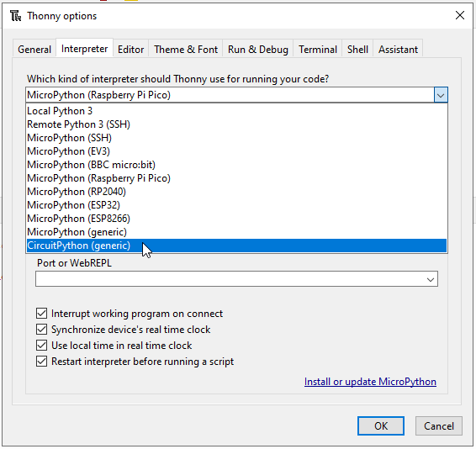Choose MicroPython (BBC micro:bit)

236,165
